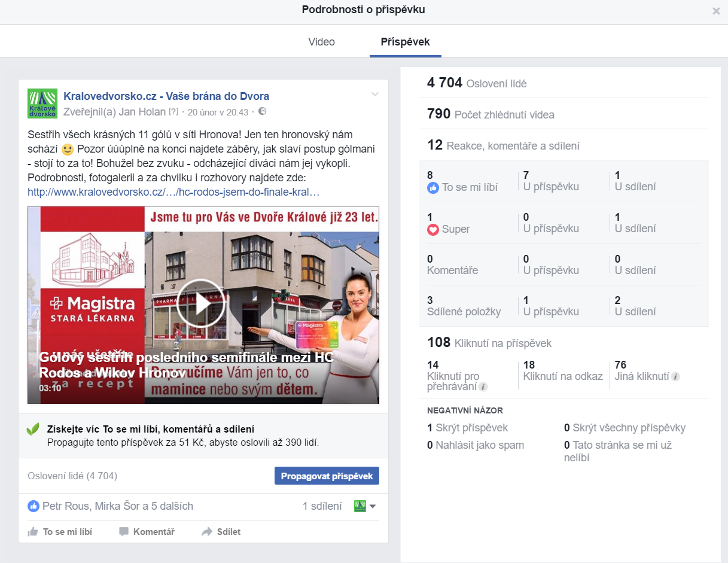Open Mirka Šor in the likes list

[x=117, y=506]
